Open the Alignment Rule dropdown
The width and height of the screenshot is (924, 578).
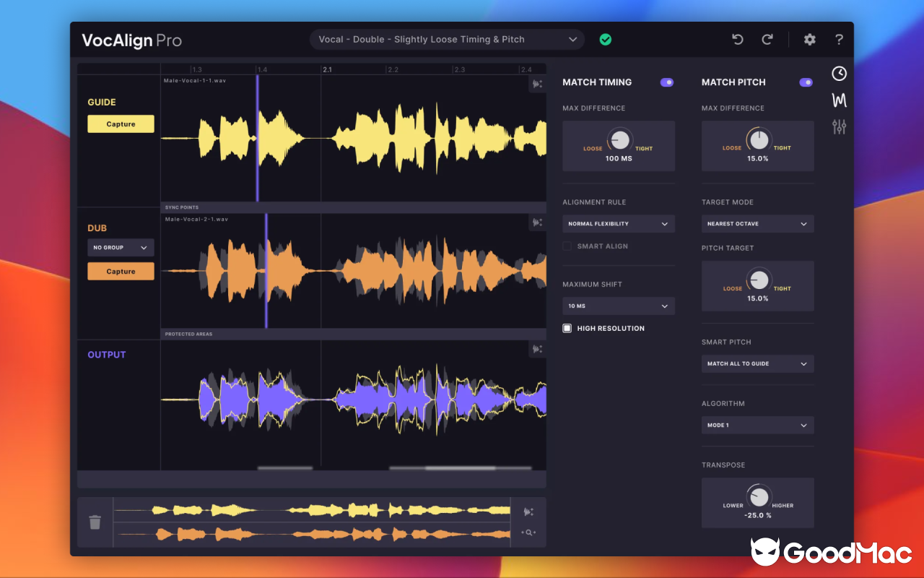coord(618,223)
